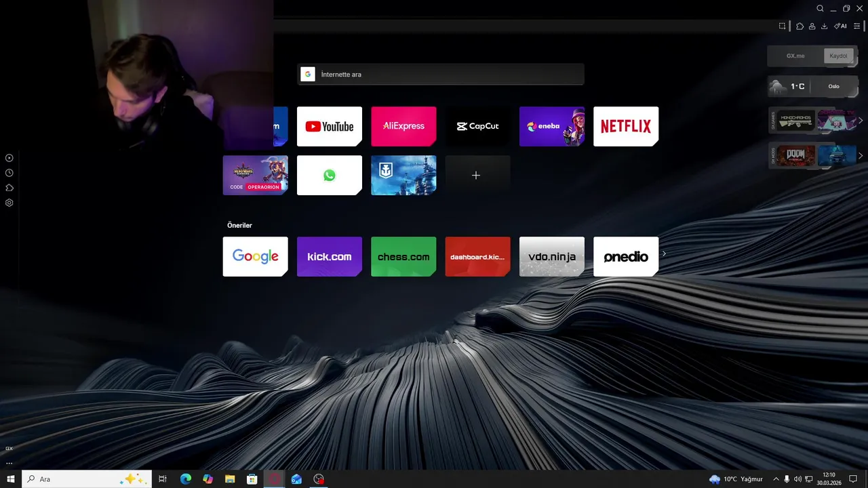Add a new speed dial site with plus tile
Viewport: 868px width, 488px height.
pos(477,175)
